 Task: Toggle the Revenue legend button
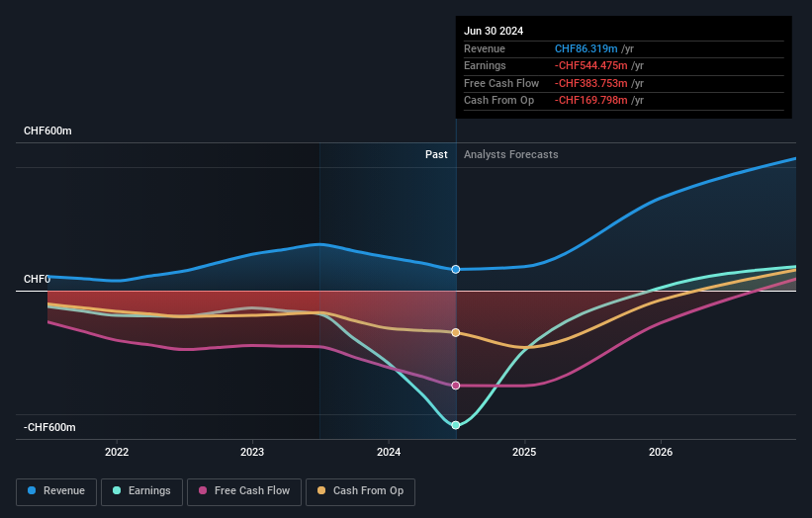point(56,491)
